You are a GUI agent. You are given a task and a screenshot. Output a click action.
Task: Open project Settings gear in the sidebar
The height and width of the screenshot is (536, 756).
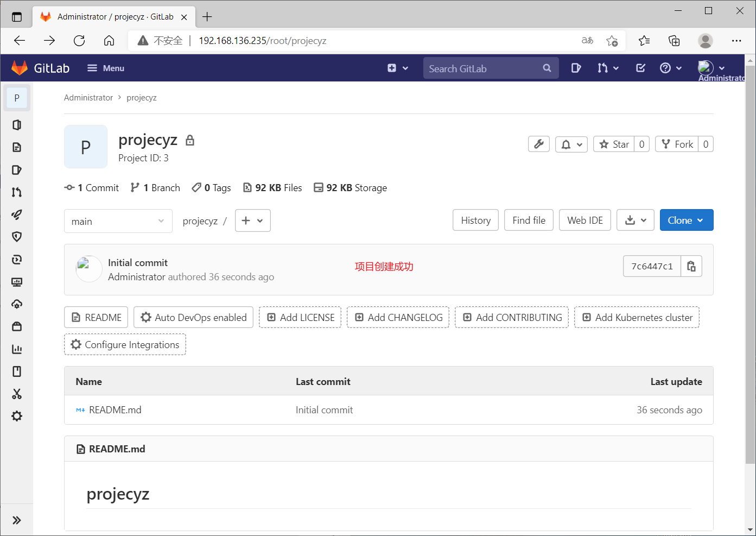[17, 416]
